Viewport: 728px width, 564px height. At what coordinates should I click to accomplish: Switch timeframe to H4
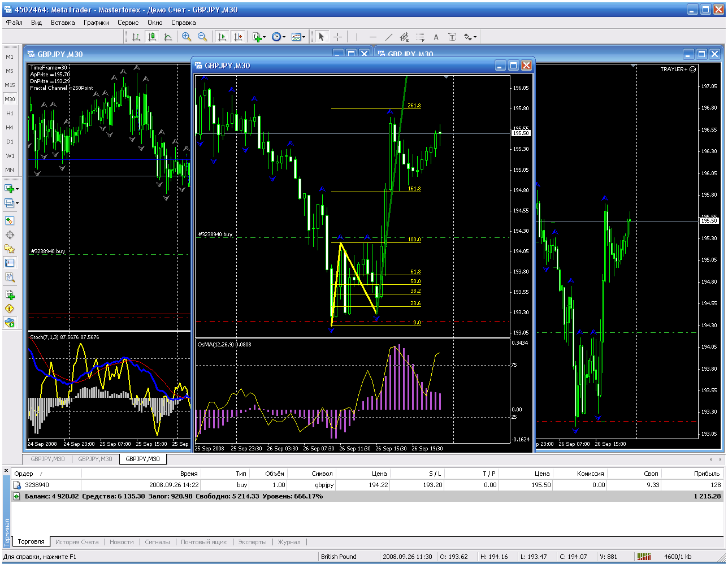[x=10, y=128]
